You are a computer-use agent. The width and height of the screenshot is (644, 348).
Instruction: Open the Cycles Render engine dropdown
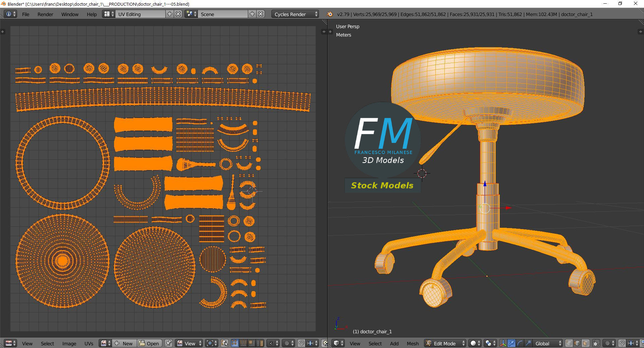coord(295,14)
